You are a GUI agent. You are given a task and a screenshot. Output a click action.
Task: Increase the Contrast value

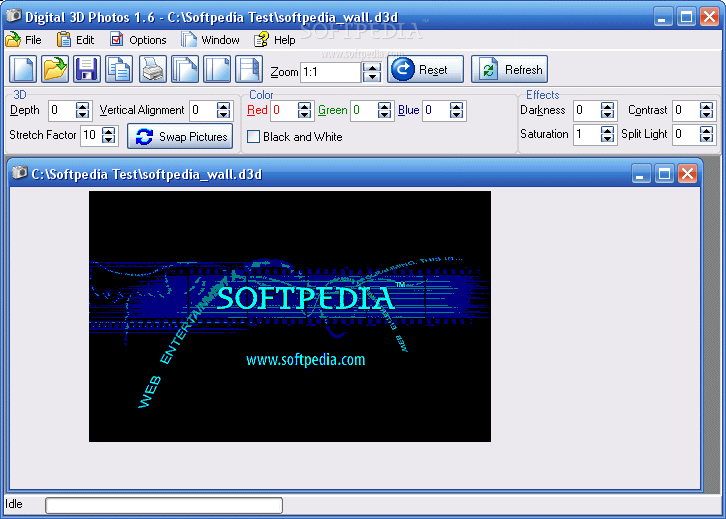706,106
